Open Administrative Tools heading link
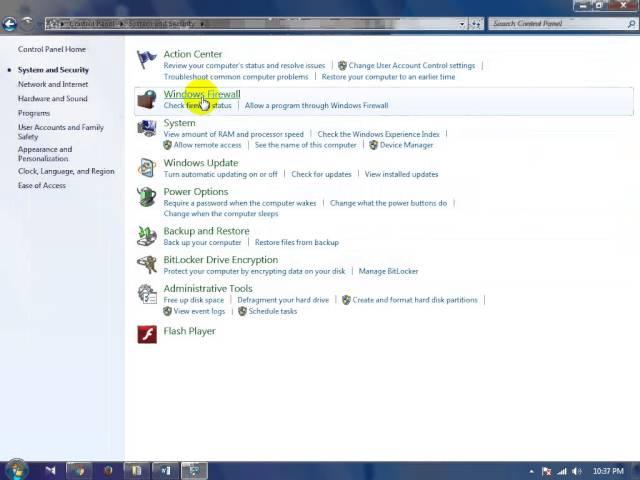The image size is (640, 480). click(x=208, y=288)
